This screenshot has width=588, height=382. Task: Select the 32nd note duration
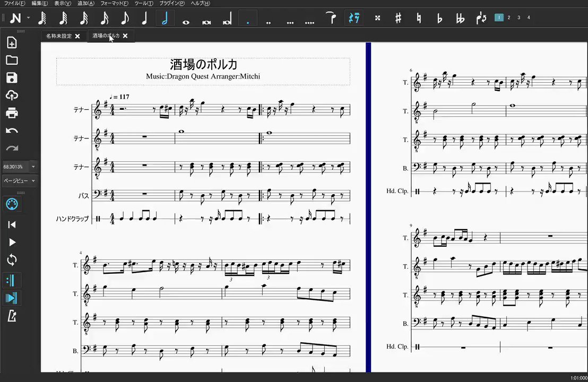[84, 18]
